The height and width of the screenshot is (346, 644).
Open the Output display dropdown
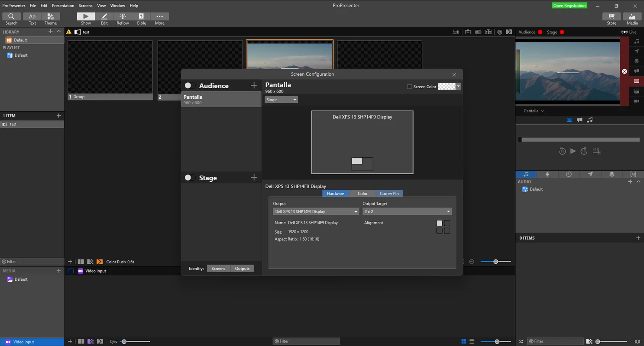[316, 211]
